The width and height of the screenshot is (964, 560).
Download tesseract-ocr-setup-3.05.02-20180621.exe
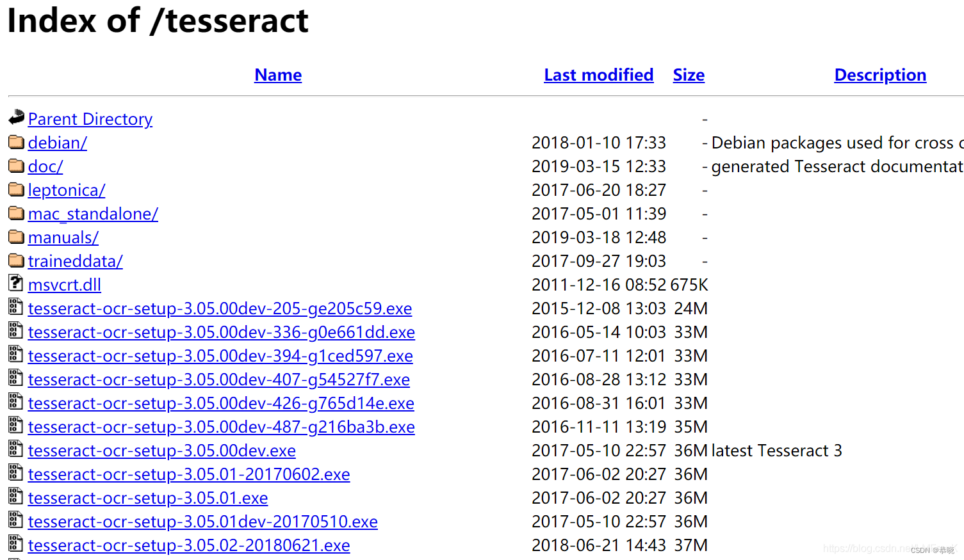coord(189,545)
